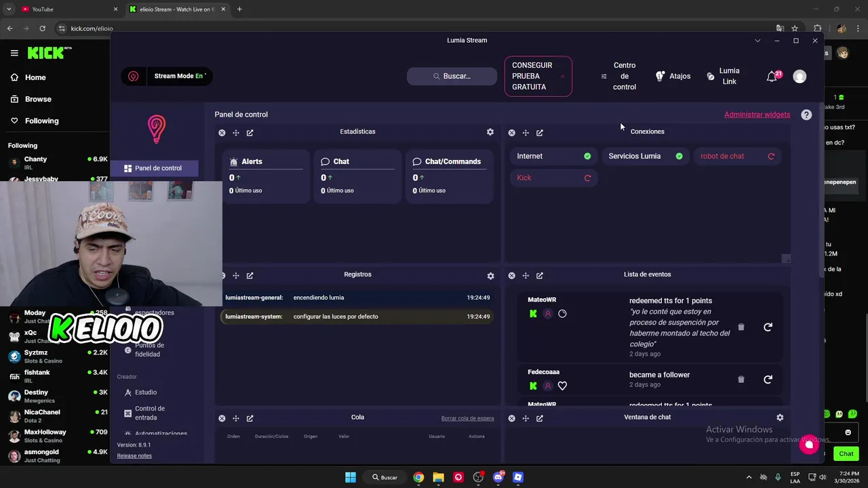Open Atajos shortcuts

tap(673, 77)
